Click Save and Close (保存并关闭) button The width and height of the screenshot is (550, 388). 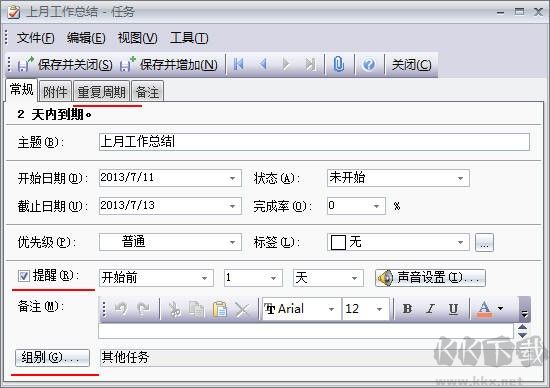coord(65,65)
